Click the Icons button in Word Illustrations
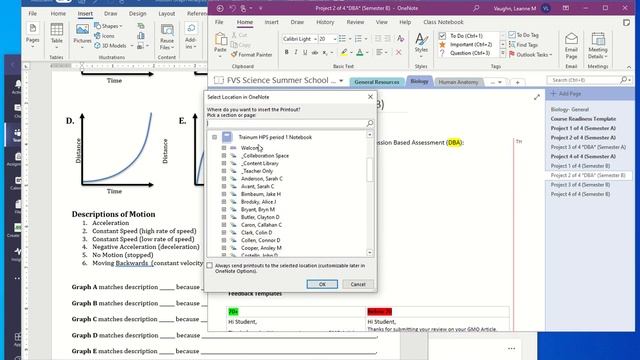Image resolution: width=640 pixels, height=360 pixels. click(104, 36)
